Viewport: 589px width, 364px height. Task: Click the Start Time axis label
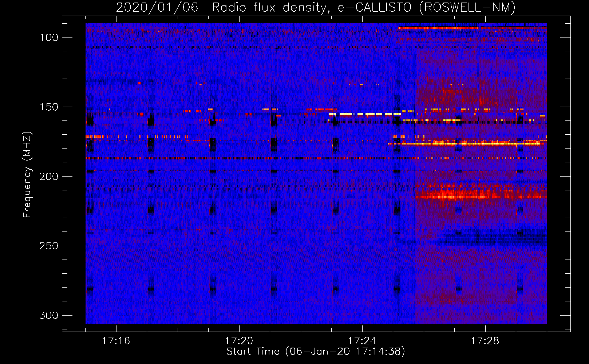coord(316,352)
